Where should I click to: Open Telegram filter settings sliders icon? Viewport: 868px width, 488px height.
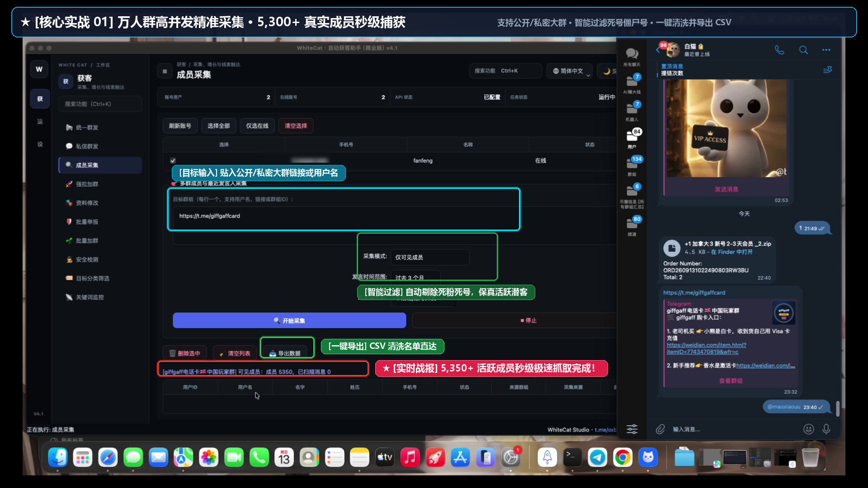(x=632, y=429)
